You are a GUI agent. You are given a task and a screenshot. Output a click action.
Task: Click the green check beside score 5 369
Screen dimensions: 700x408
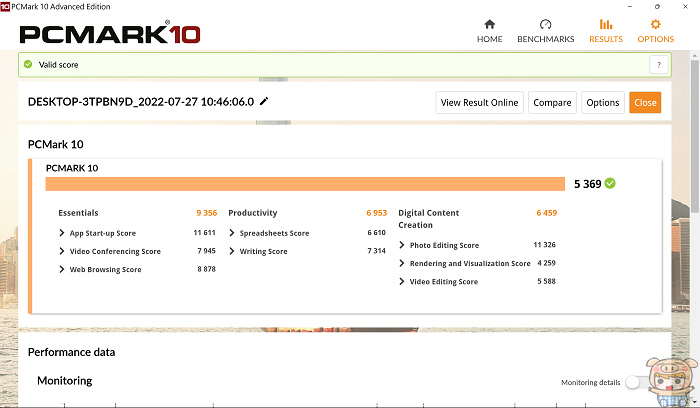click(x=610, y=183)
